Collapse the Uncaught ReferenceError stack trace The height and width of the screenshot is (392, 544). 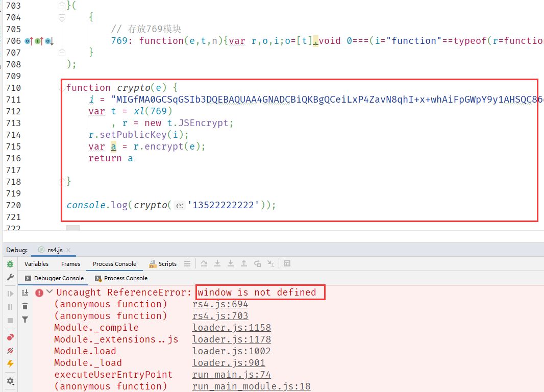[50, 292]
